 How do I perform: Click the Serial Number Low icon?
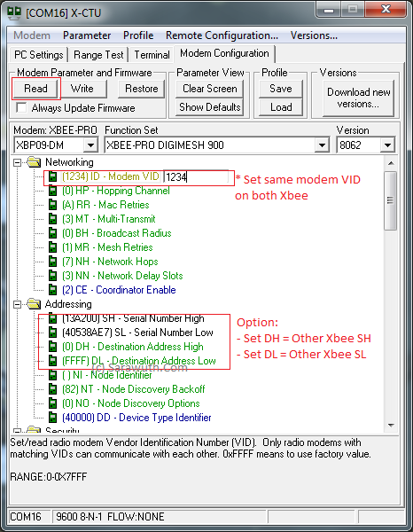tap(53, 332)
